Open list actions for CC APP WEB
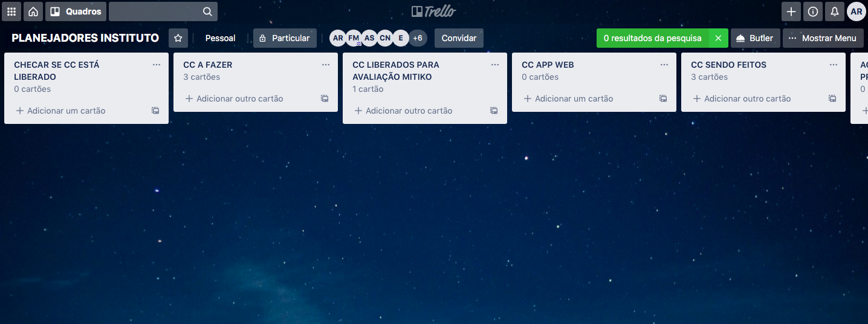 click(664, 65)
